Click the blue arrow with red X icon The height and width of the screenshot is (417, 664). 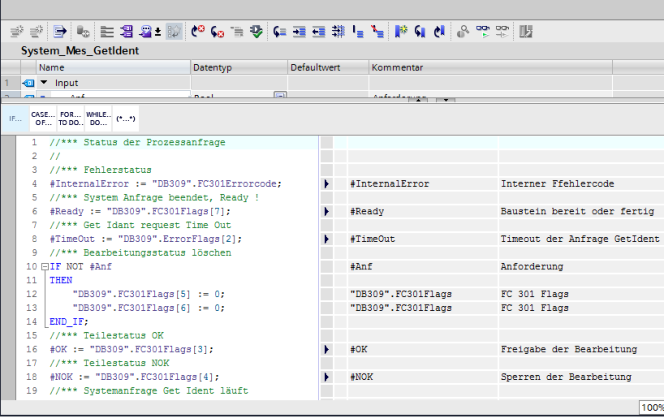point(197,32)
